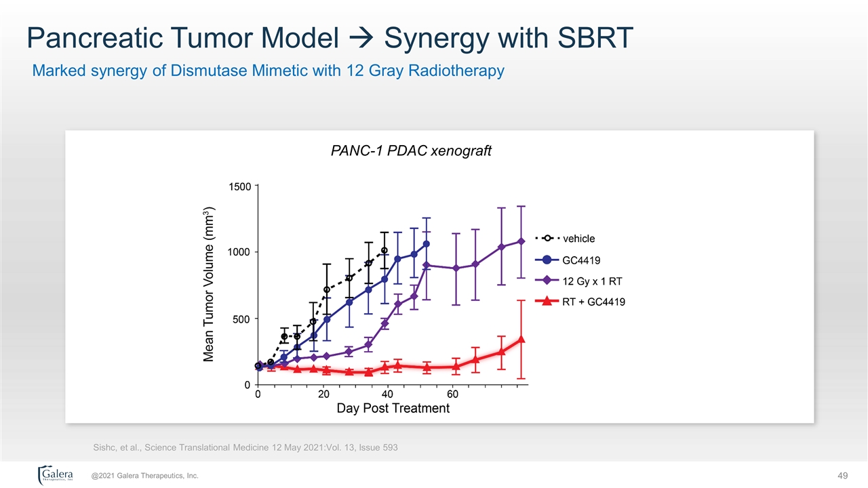Click the slide title 'Pancreatic Tumor Model'
This screenshot has width=868, height=488.
point(182,38)
